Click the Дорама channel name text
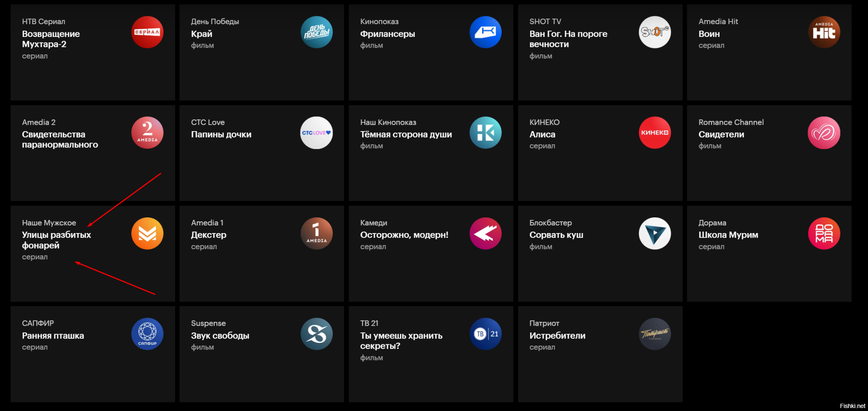868x411 pixels. [x=712, y=223]
